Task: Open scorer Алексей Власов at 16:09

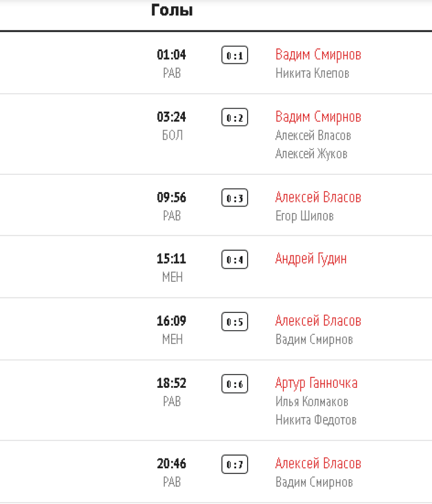Action: click(x=318, y=320)
